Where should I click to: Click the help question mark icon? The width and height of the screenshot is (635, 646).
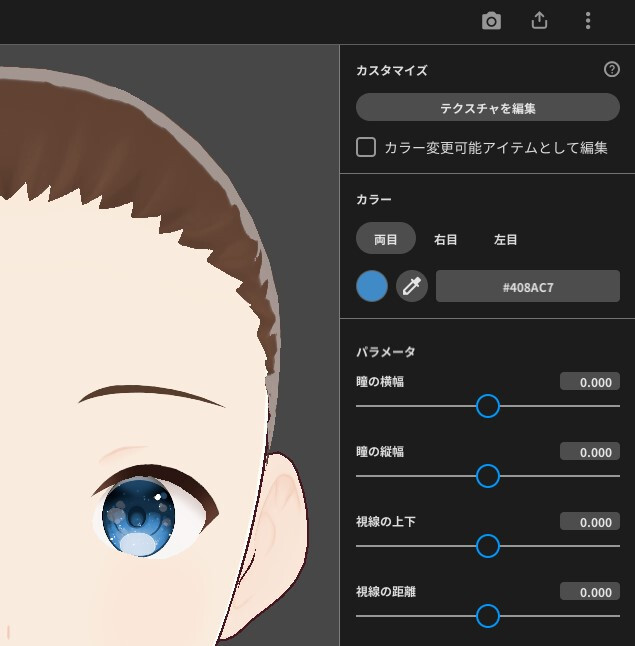tap(612, 70)
